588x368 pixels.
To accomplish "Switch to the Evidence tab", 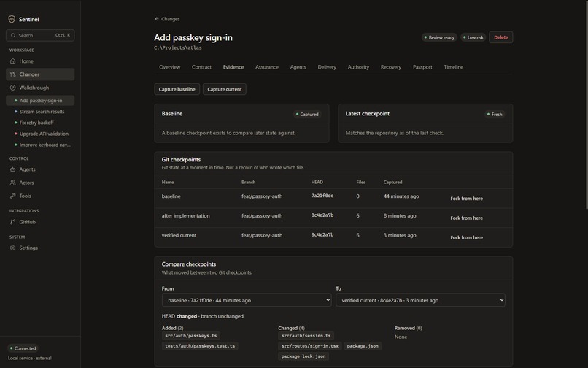I will tap(233, 67).
